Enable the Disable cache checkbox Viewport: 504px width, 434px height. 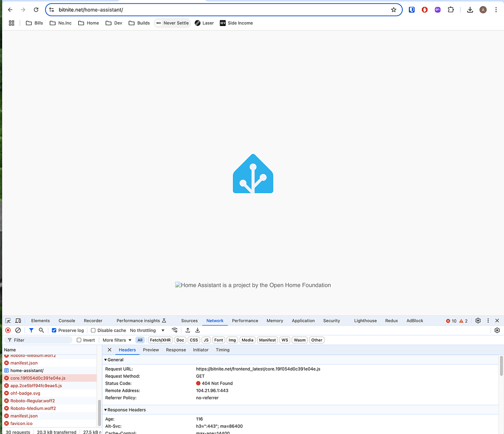(x=93, y=330)
